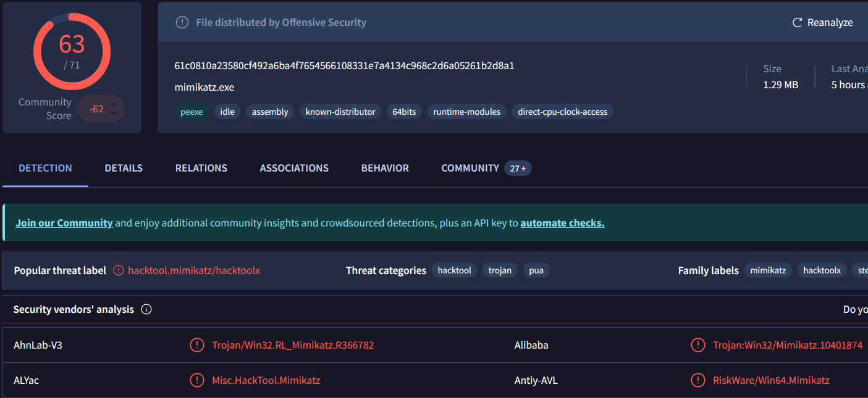Click the alert icon for ALYac detection
Viewport: 868px width, 398px height.
click(x=196, y=380)
